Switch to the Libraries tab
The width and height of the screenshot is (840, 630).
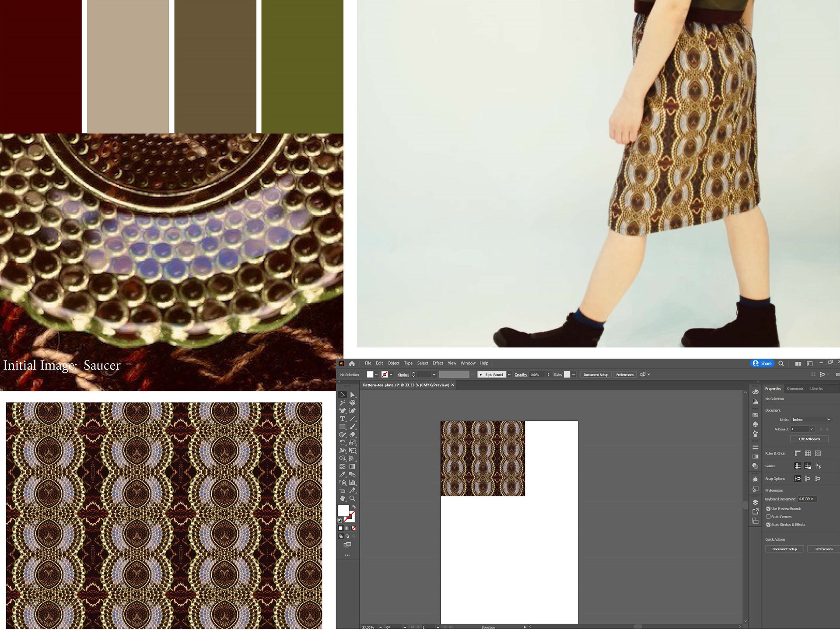(816, 388)
